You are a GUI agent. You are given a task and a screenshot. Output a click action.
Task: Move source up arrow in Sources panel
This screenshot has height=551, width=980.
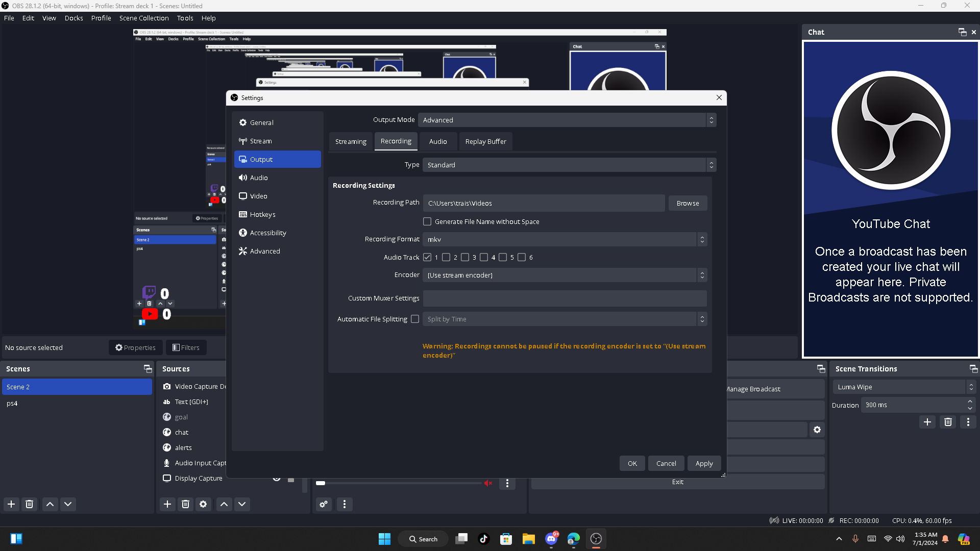(x=224, y=504)
